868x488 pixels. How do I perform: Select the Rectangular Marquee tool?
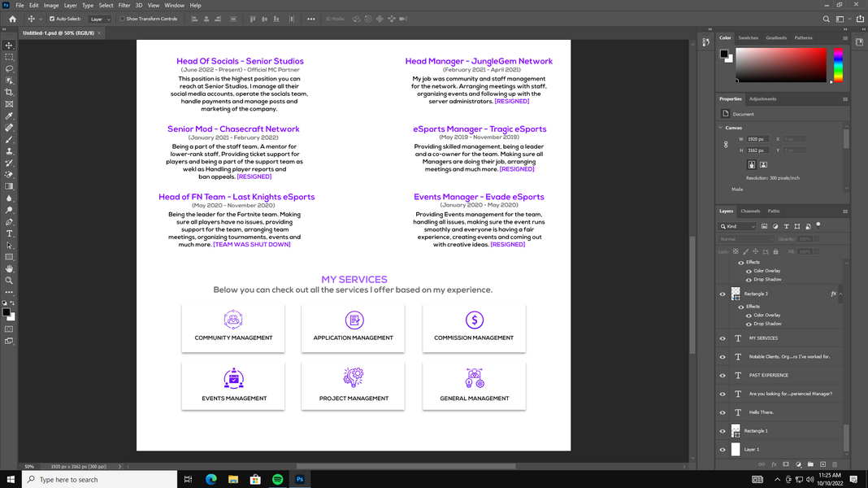[9, 57]
